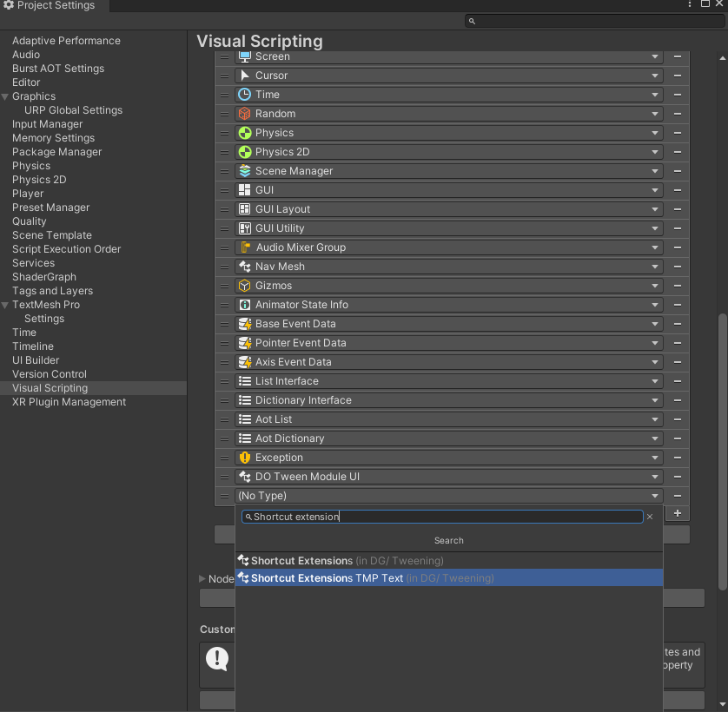
Task: Open the Random type dropdown
Action: coord(448,114)
